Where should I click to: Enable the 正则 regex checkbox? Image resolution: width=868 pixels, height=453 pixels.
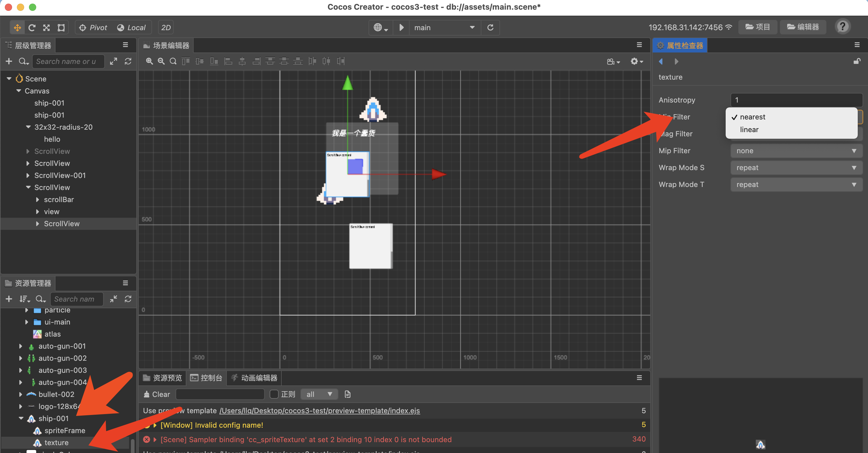click(x=274, y=394)
